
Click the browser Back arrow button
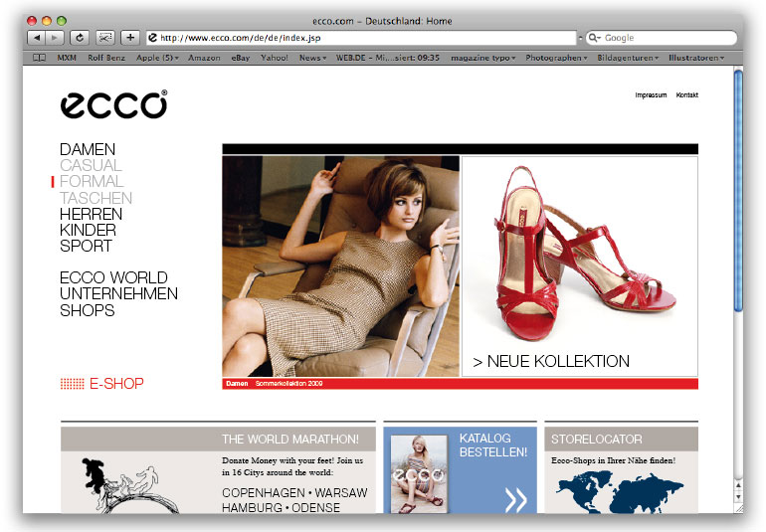(x=36, y=38)
